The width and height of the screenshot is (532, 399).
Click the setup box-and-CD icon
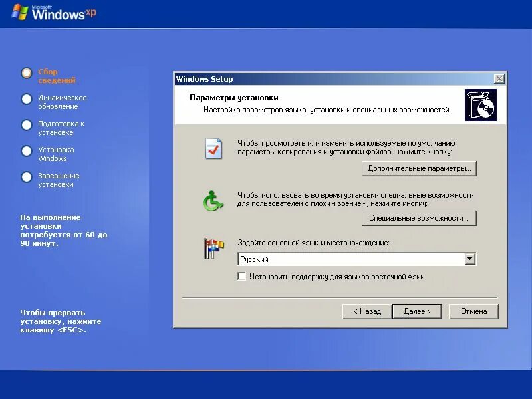pos(480,105)
